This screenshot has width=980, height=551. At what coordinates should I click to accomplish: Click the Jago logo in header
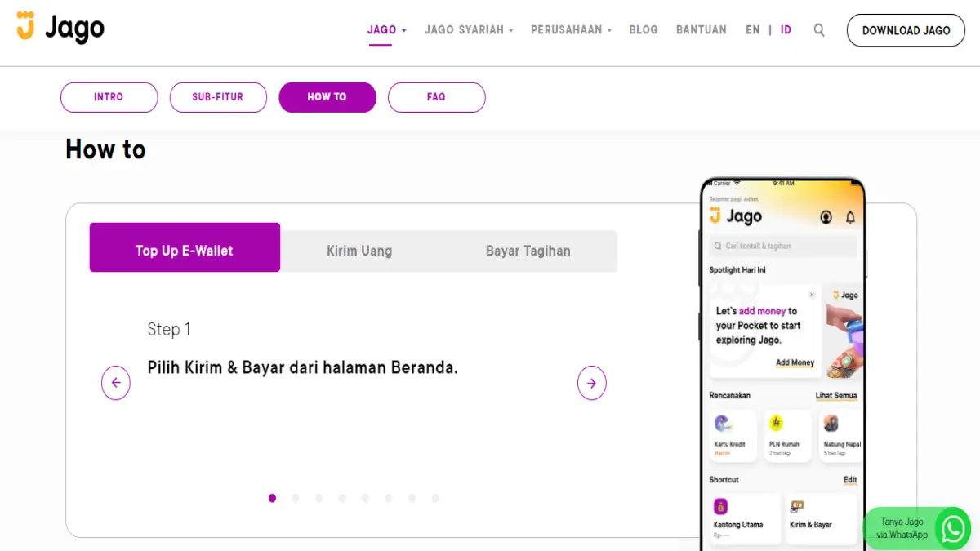click(60, 29)
